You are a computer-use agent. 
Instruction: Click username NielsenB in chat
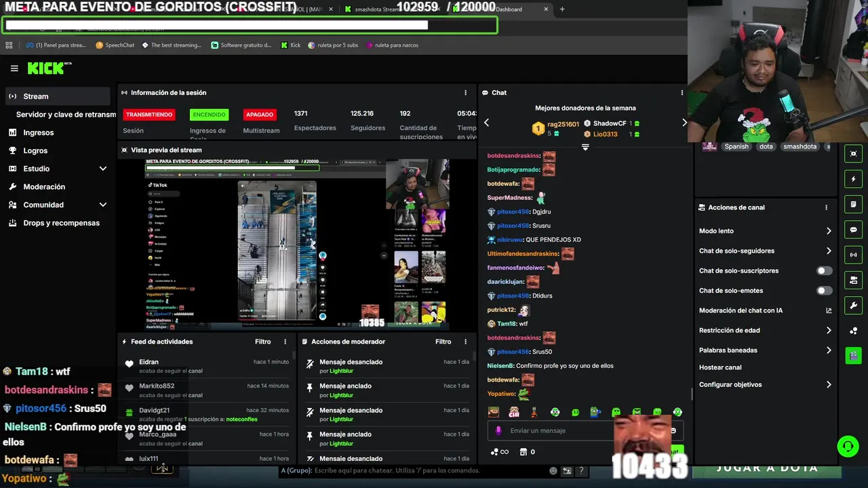(x=500, y=366)
